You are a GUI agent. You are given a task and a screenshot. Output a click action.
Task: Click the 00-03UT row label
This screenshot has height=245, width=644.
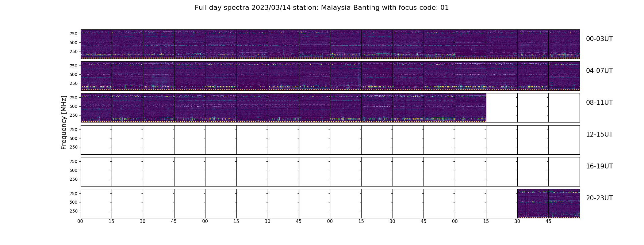(x=599, y=39)
